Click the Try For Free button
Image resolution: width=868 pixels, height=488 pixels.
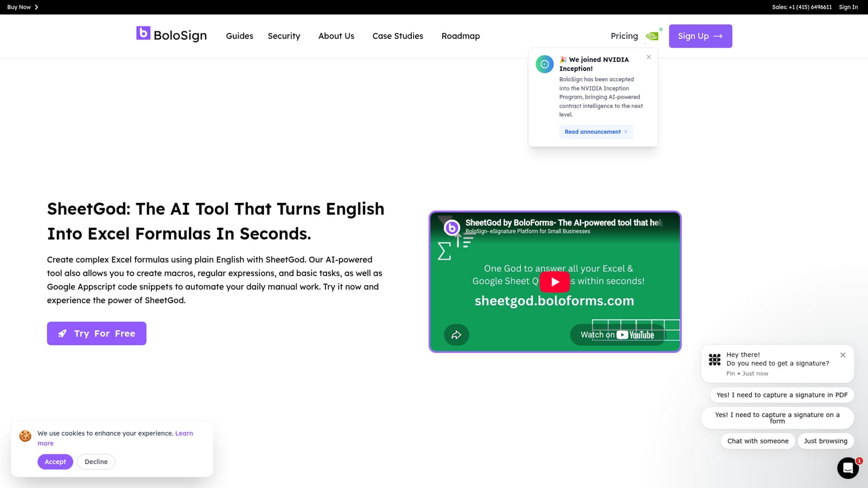tap(97, 333)
